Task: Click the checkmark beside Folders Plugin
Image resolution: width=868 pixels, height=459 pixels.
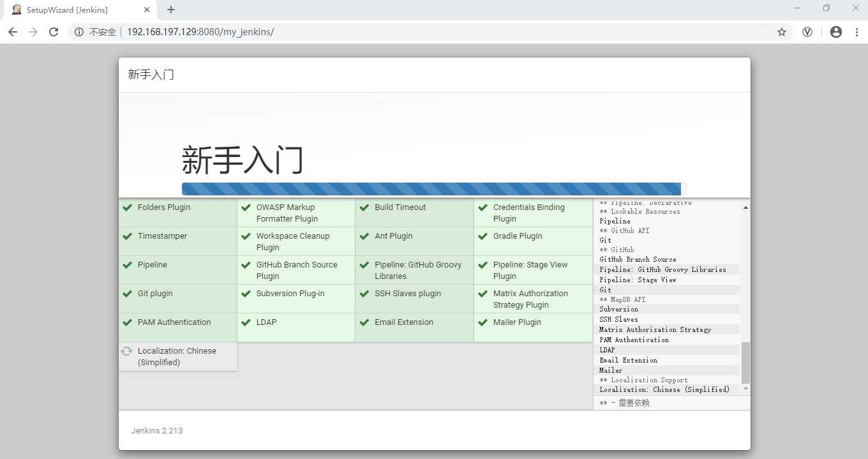Action: tap(128, 207)
